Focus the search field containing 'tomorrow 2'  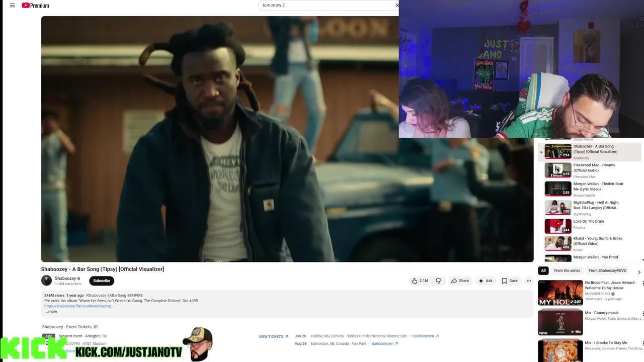327,5
